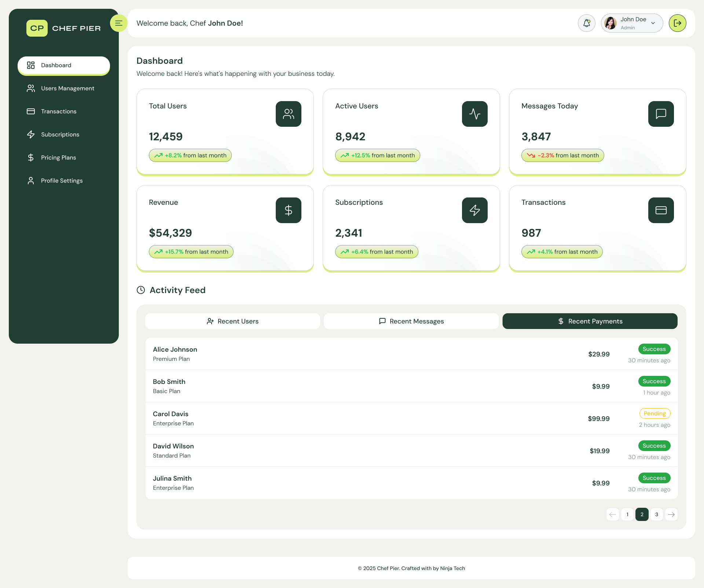The image size is (704, 588).
Task: Collapse the sidebar with the hamburger toggle
Action: coord(118,23)
